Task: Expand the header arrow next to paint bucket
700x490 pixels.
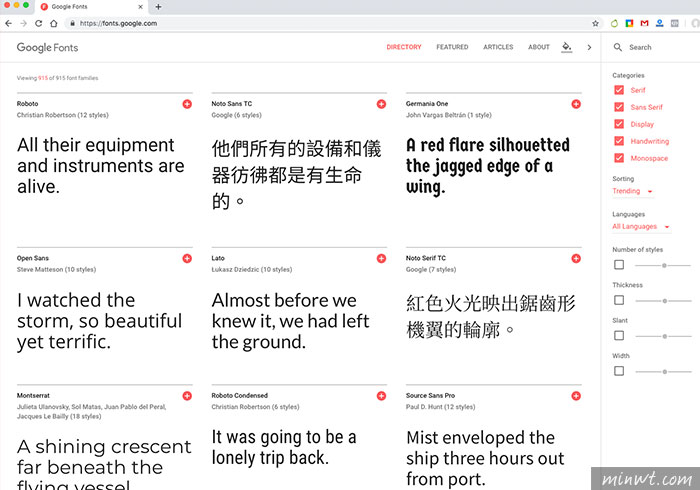Action: point(589,47)
